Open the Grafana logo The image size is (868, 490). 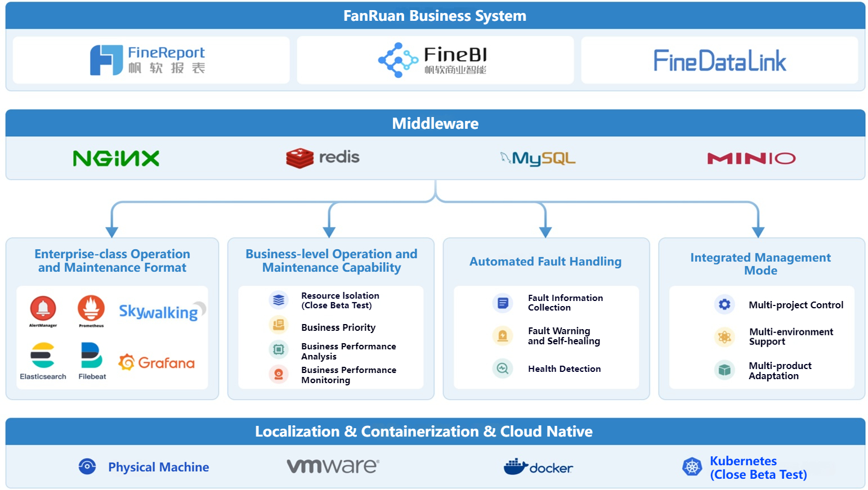tap(156, 362)
